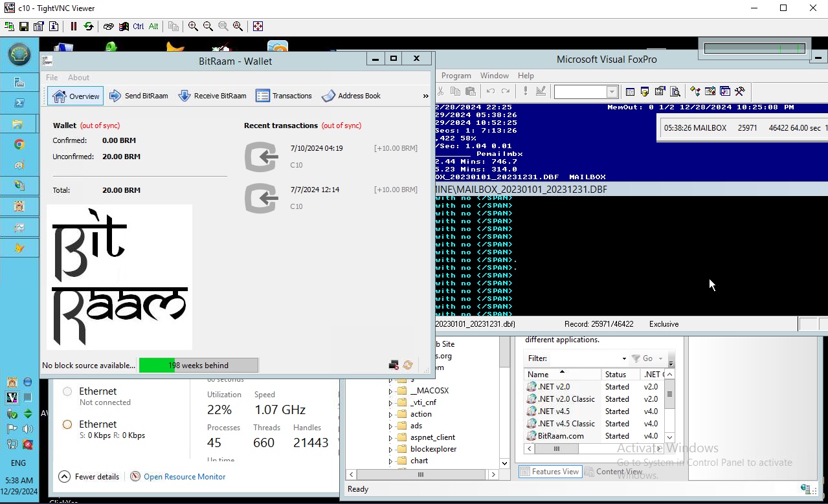Click the Properties window icon in FoxPro toolbar
Screen dimensions: 828x504
(660, 92)
